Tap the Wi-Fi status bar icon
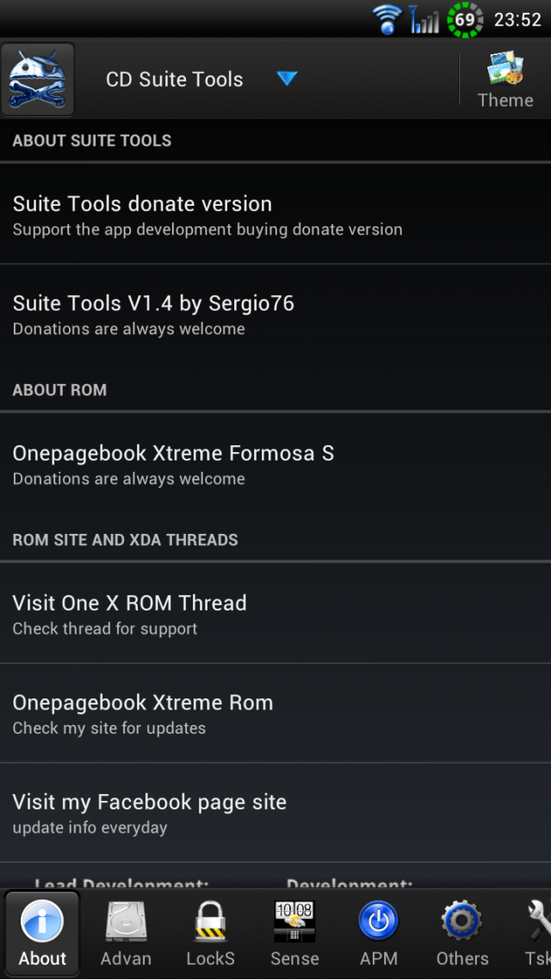 [x=387, y=19]
